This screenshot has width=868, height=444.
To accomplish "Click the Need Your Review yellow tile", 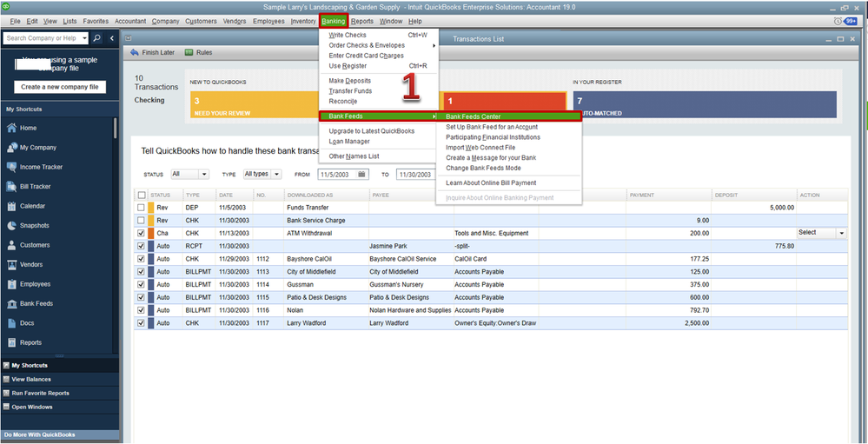I will (255, 104).
